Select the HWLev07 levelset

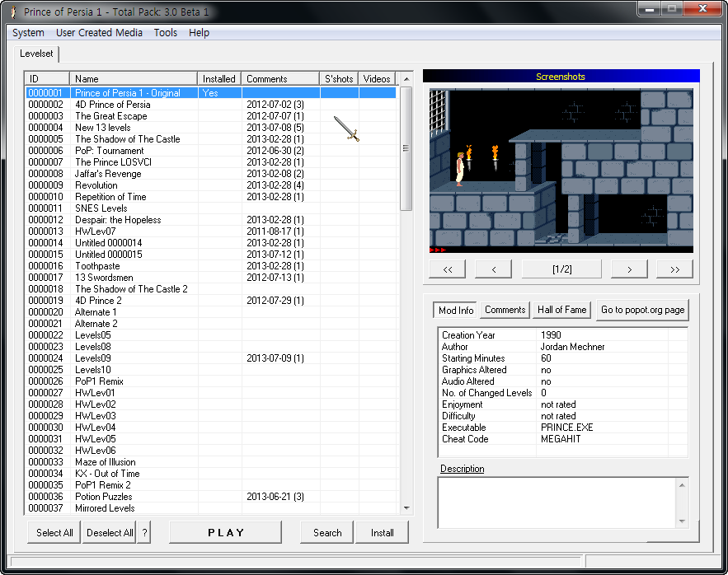pyautogui.click(x=211, y=231)
